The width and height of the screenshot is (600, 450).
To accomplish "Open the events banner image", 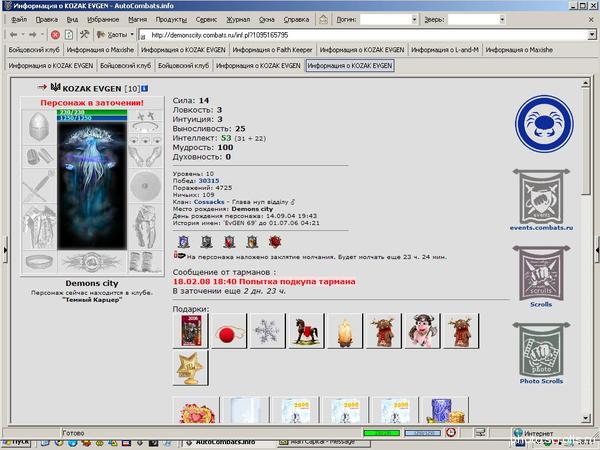I will pos(541,196).
